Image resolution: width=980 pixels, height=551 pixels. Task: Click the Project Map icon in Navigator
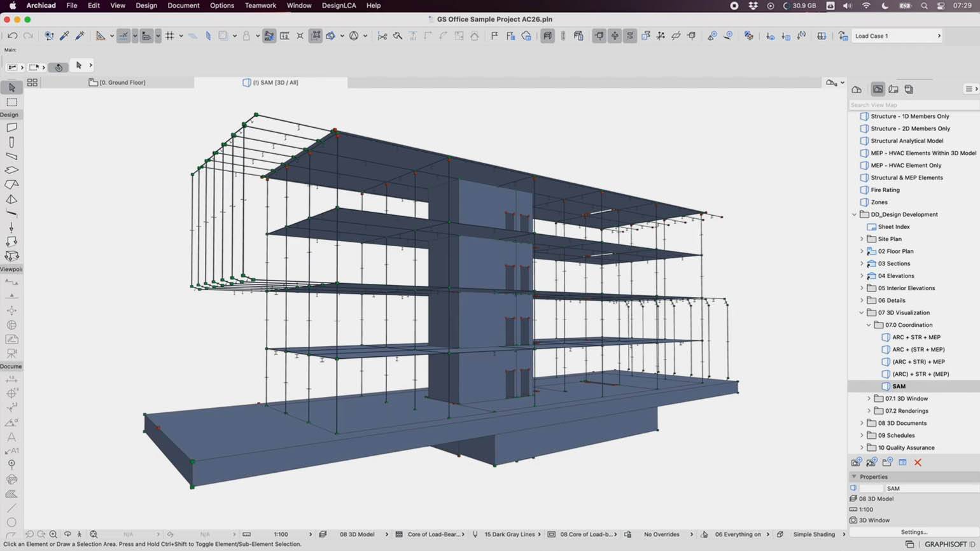(x=857, y=89)
